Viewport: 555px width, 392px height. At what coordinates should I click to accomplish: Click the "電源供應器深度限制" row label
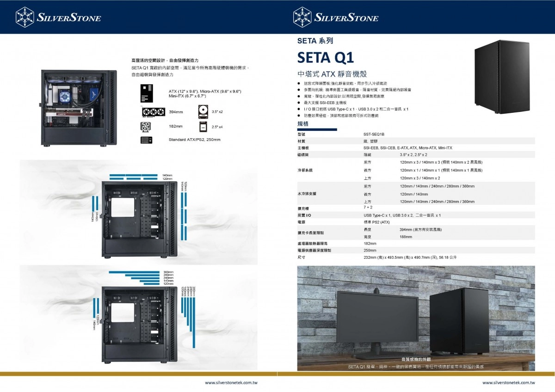[x=314, y=250]
